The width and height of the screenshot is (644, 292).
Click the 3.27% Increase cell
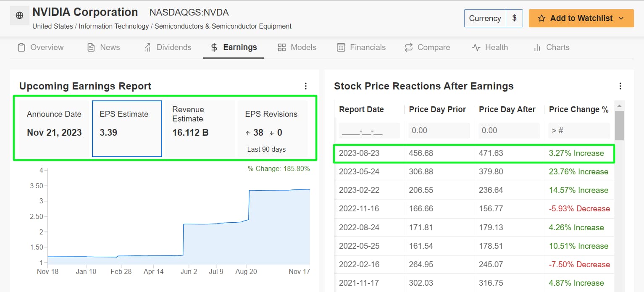point(576,153)
